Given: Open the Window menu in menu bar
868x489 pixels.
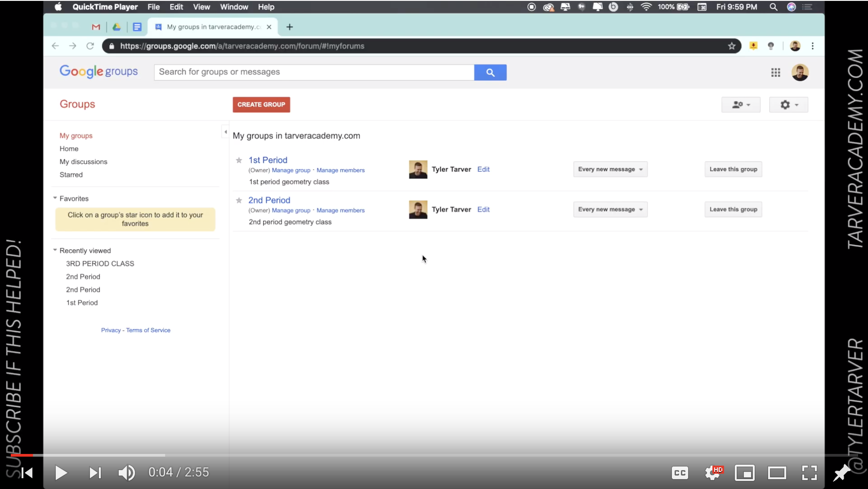Looking at the screenshot, I should point(234,7).
